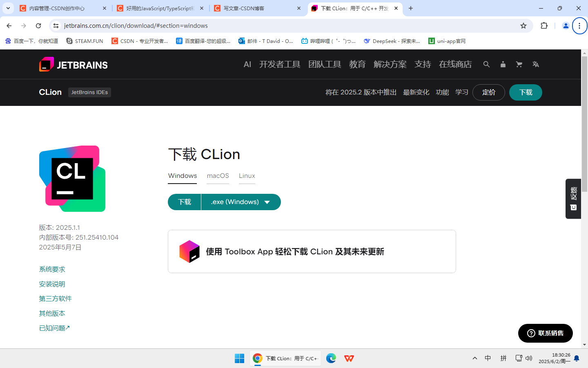Viewport: 588px width, 368px height.
Task: Reload the page with refresh icon
Action: coord(38,26)
